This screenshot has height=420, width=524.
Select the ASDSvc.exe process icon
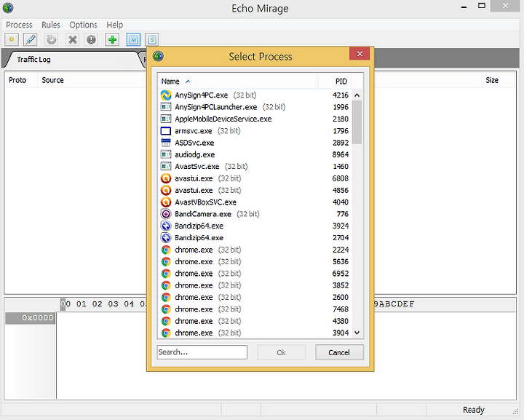[x=166, y=143]
